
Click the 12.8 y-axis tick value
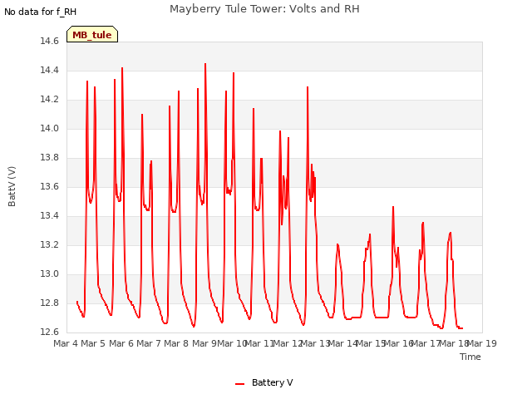(x=50, y=303)
